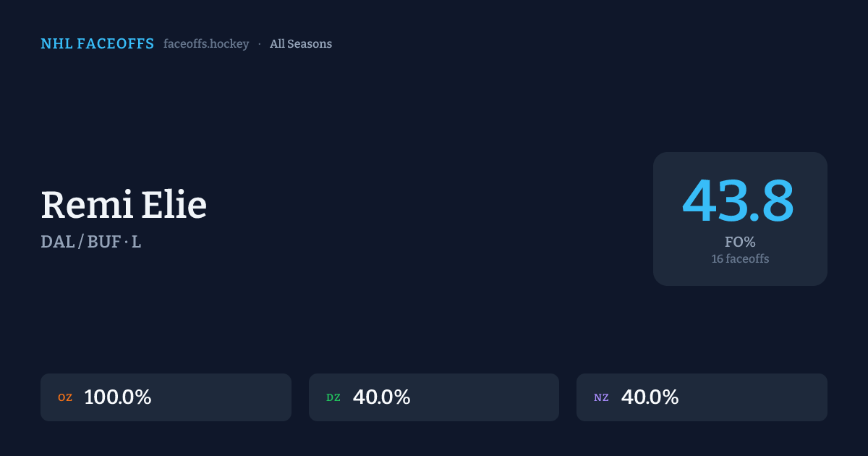Screen dimensions: 868x456
Task: Click the green DZ zone label
Action: [x=333, y=397]
